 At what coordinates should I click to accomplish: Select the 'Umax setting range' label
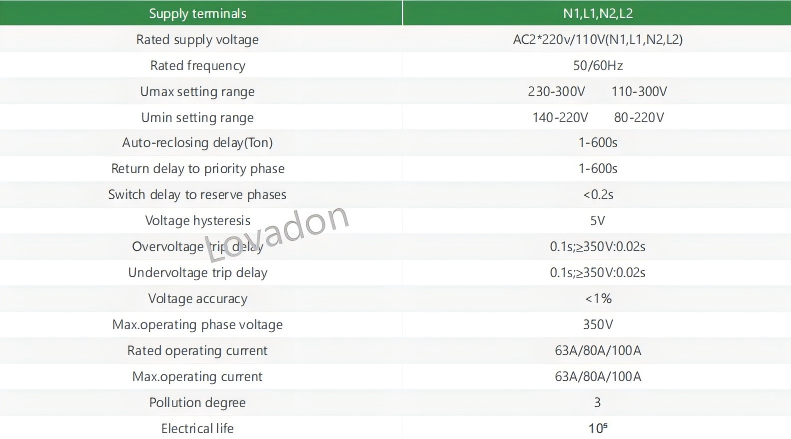click(197, 92)
